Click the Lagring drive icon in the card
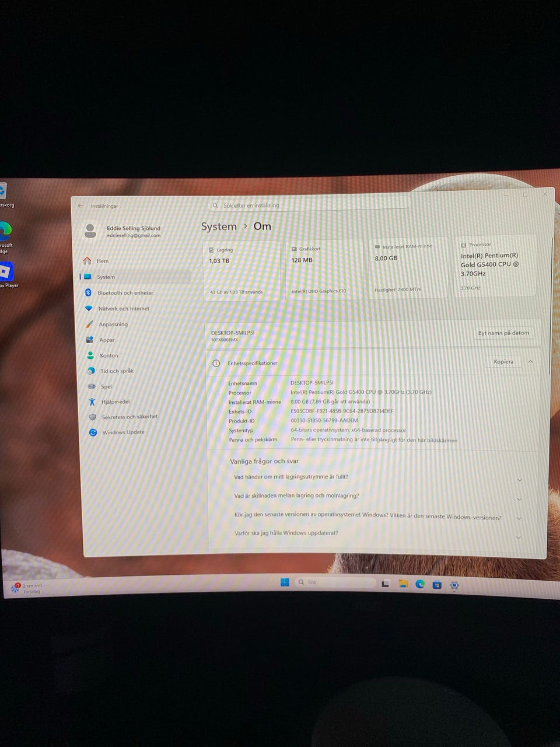Screen dimensions: 560x747 pos(211,250)
